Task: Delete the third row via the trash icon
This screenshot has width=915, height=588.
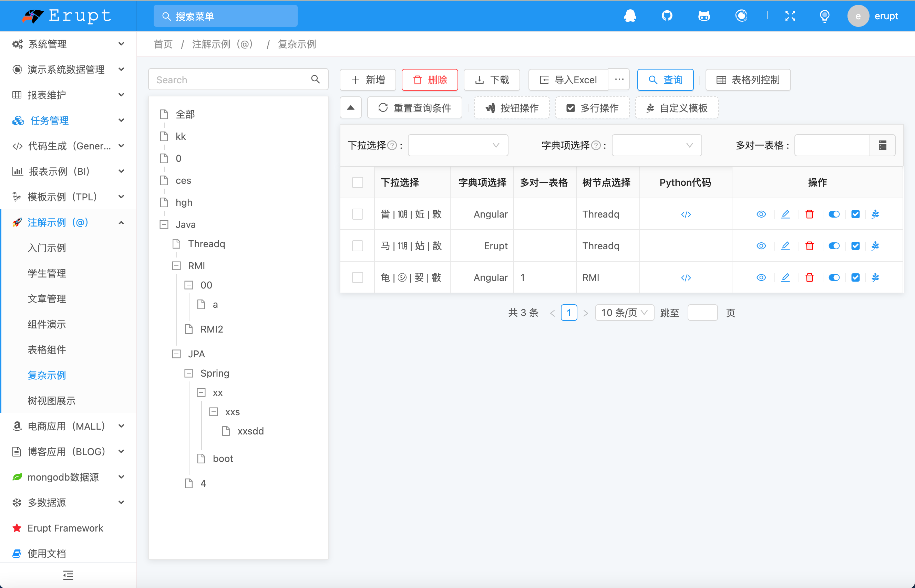Action: click(810, 277)
